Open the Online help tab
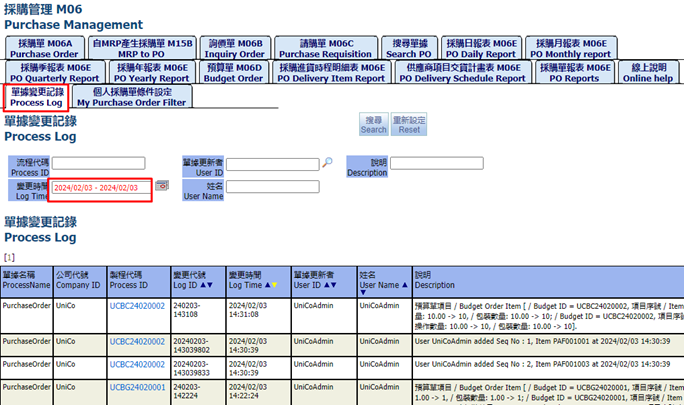 (648, 72)
